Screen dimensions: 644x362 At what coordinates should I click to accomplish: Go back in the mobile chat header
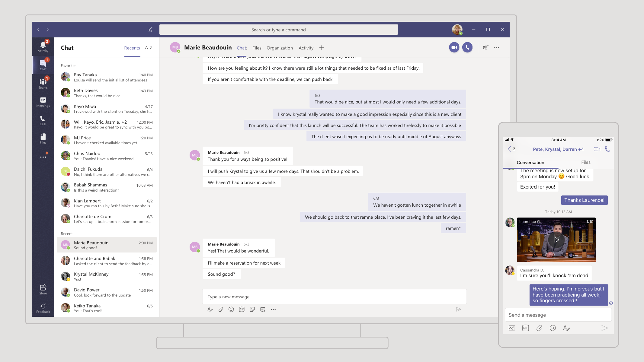pos(509,149)
